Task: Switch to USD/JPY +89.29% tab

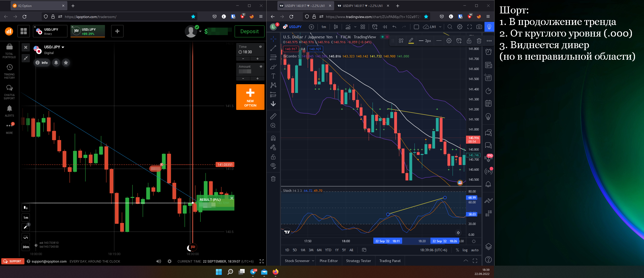Action: click(x=88, y=31)
